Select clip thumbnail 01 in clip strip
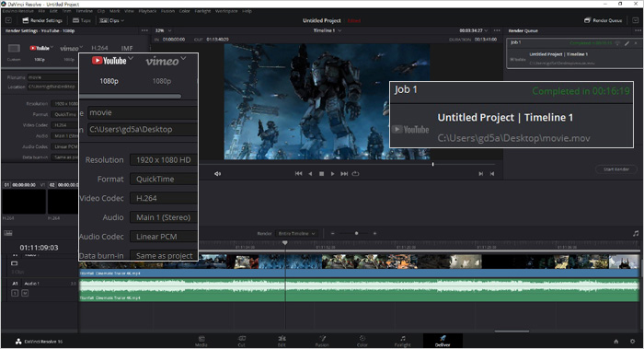Image resolution: width=644 pixels, height=349 pixels. click(24, 202)
